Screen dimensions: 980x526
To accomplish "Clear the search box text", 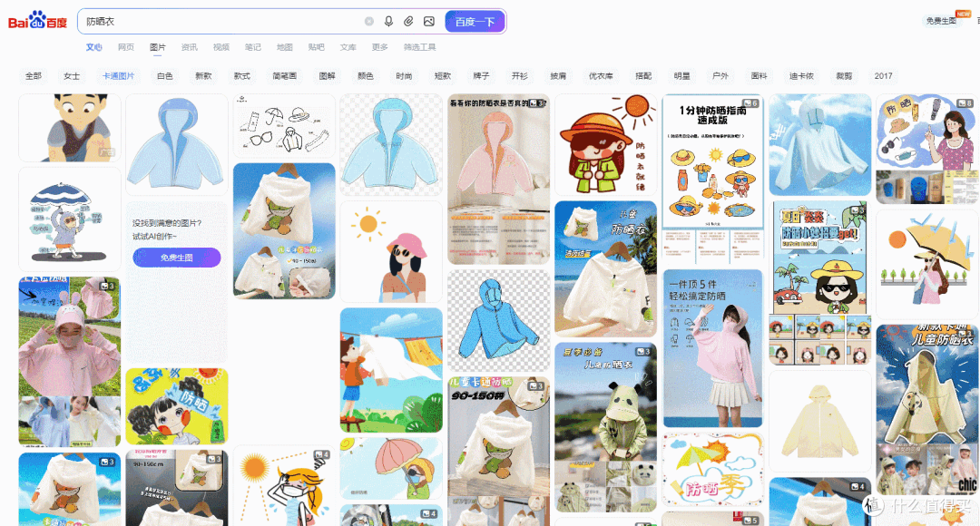I will (x=369, y=21).
